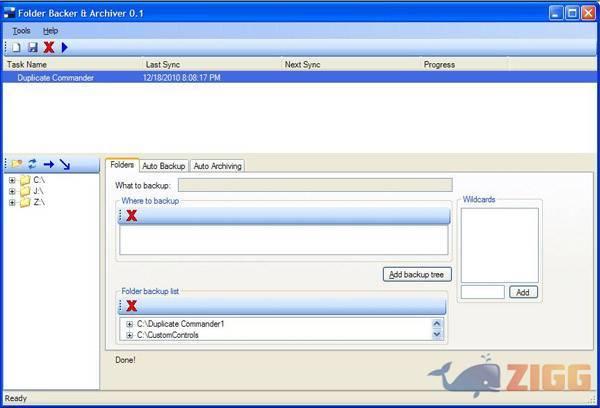Select the C:\ drive folder icon
Viewport: 600px width, 408px height.
(x=25, y=180)
